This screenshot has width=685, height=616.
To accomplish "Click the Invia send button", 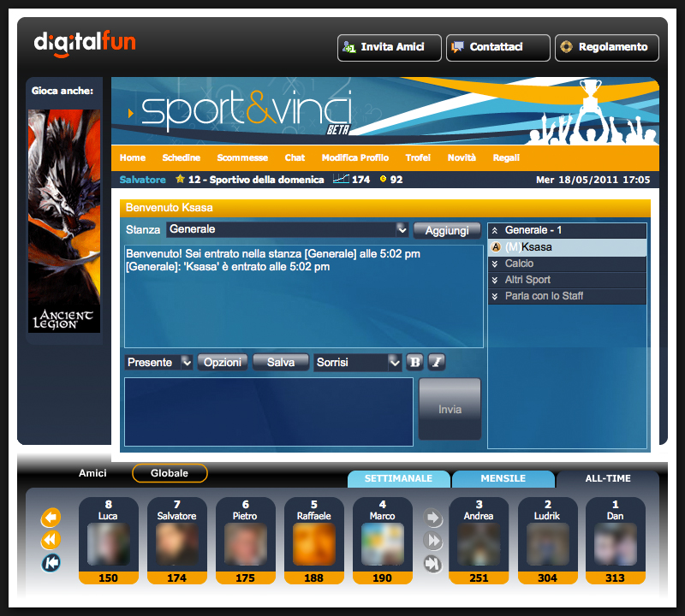I will (x=450, y=409).
